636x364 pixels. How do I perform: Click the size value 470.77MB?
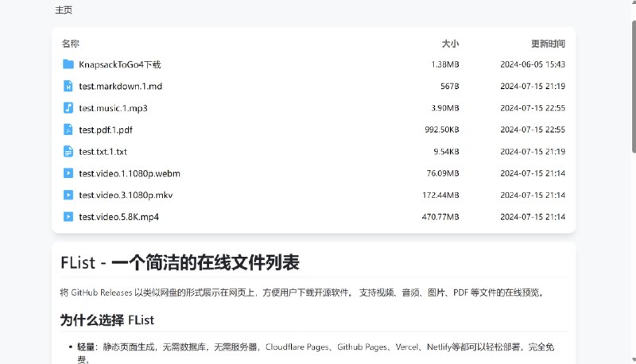tap(440, 217)
